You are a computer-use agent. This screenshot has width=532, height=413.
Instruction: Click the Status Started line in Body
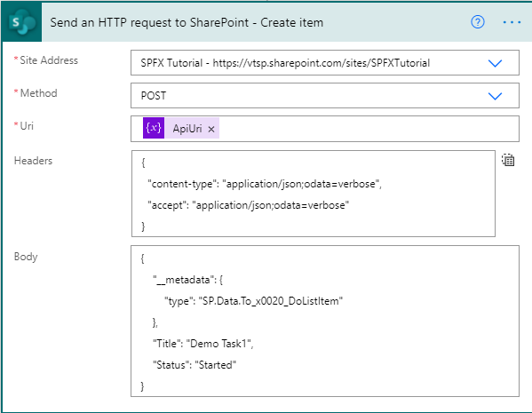click(195, 365)
